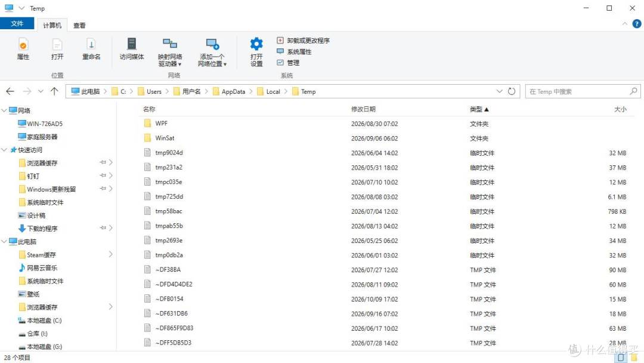Sort by Name column header
The width and height of the screenshot is (644, 363).
[149, 109]
